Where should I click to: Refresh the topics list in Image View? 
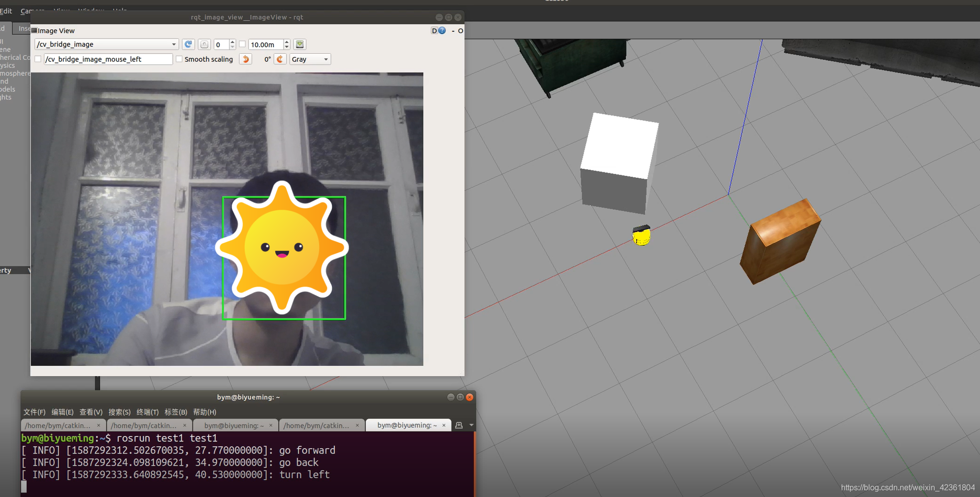coord(188,44)
